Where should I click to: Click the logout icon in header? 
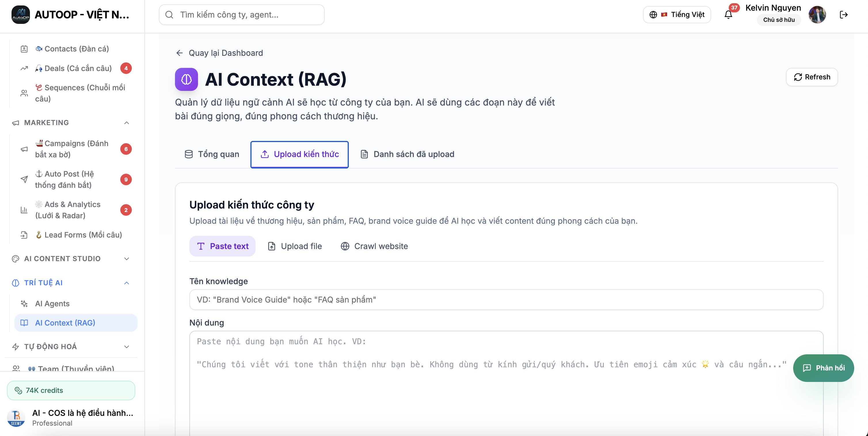844,15
